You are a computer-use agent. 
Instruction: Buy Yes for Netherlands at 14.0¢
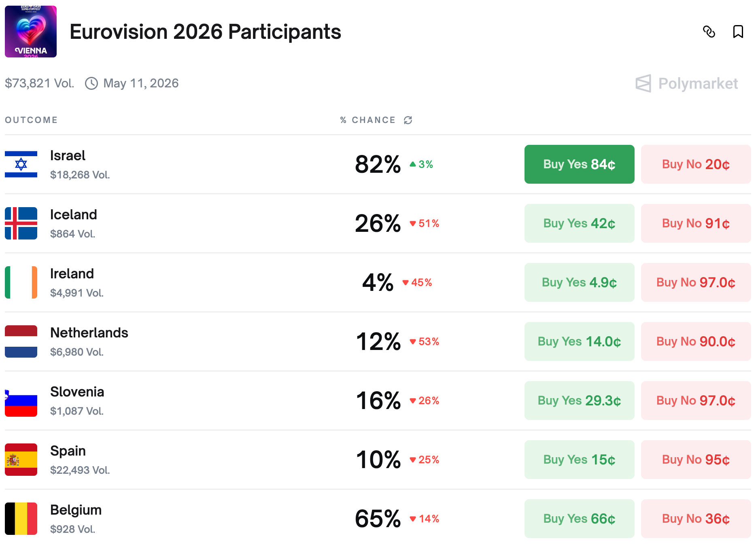(x=579, y=341)
